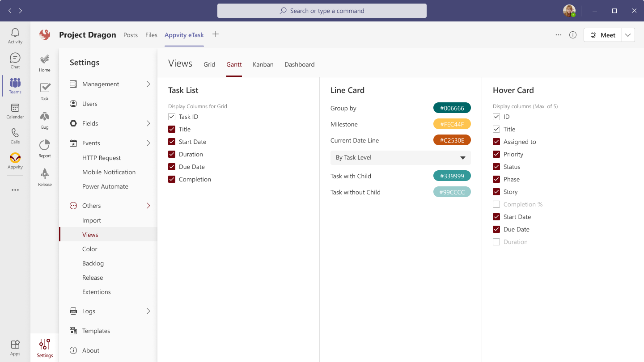
Task: Open the Task checklist icon
Action: [x=45, y=88]
